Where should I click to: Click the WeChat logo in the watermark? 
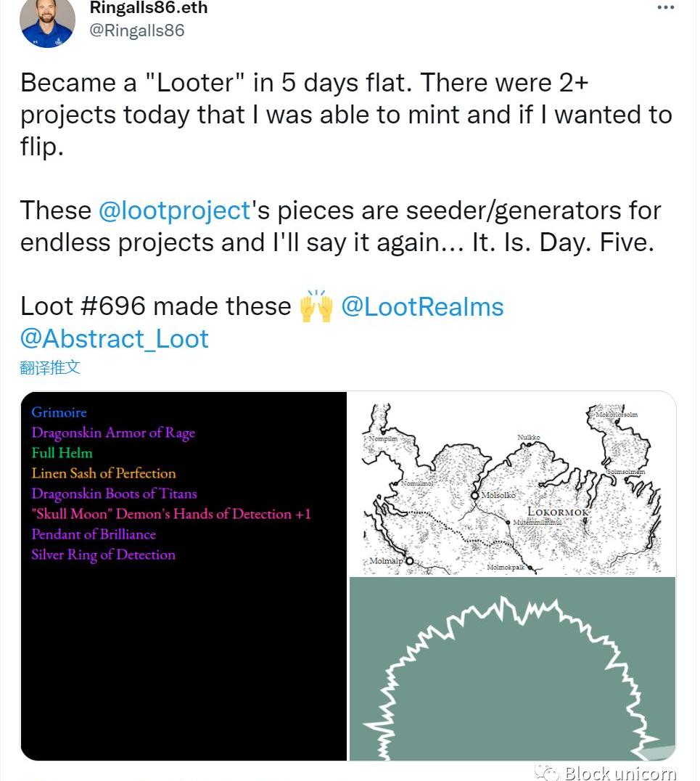point(546,772)
